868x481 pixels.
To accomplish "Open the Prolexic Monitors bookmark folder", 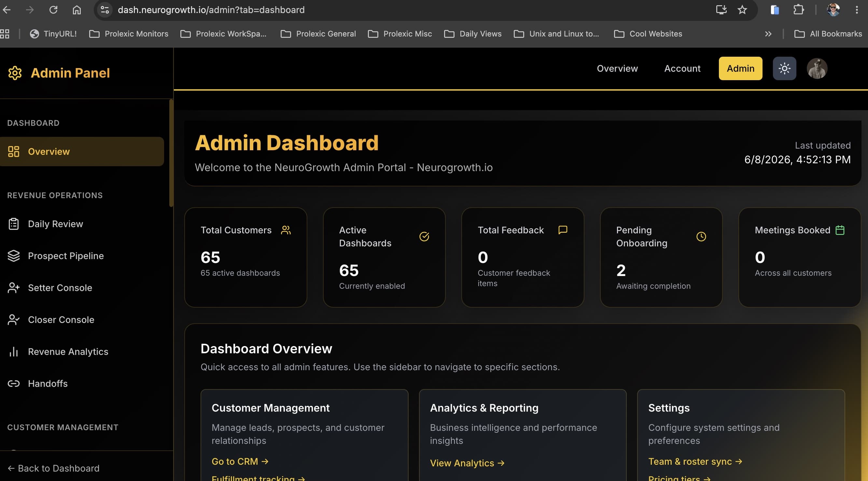I will point(129,34).
